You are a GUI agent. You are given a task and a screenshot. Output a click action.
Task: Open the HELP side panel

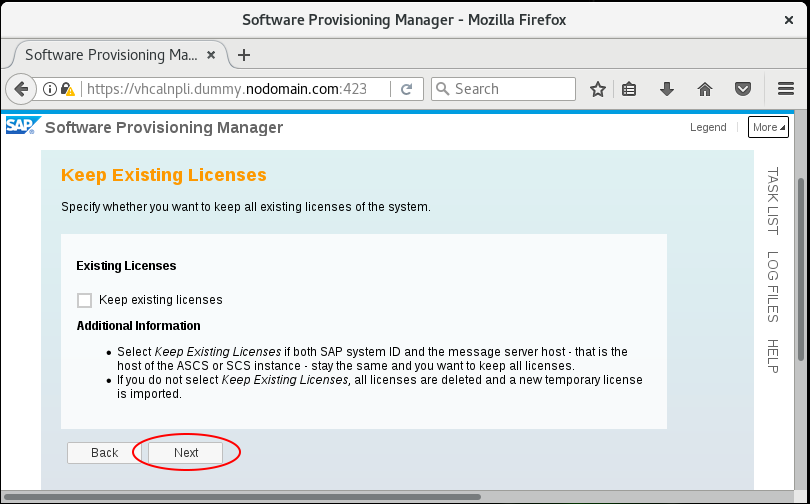[x=772, y=356]
